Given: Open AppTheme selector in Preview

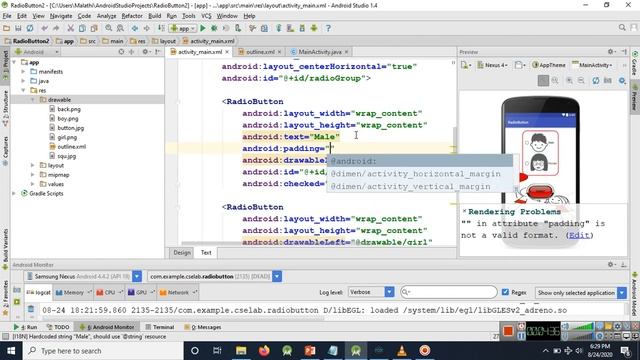Looking at the screenshot, I should [x=549, y=65].
